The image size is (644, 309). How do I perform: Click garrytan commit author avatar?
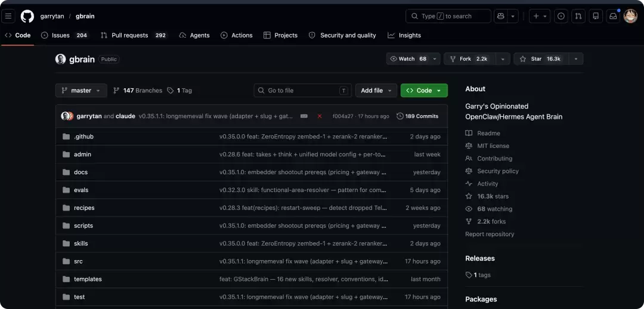coord(65,116)
